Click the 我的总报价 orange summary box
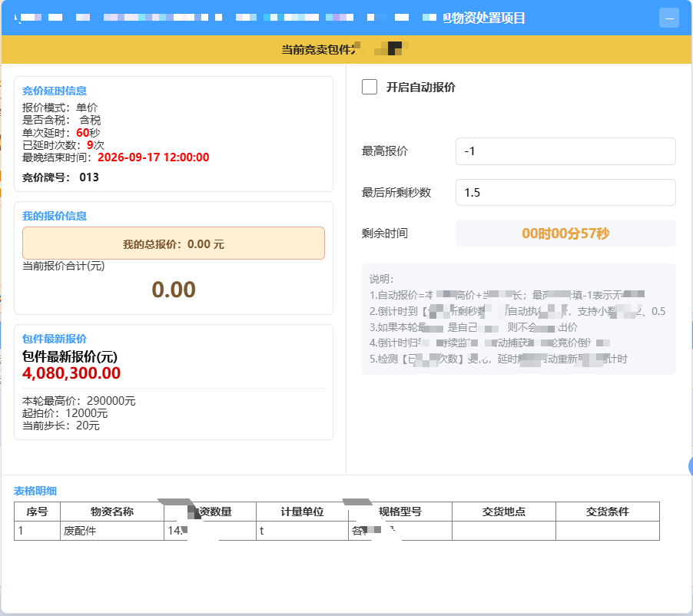Image resolution: width=693 pixels, height=616 pixels. point(174,243)
